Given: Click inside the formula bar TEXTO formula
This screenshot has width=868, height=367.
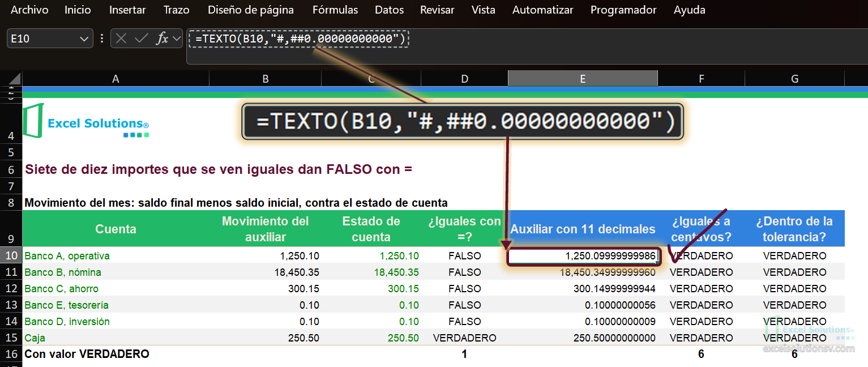Looking at the screenshot, I should [x=300, y=39].
